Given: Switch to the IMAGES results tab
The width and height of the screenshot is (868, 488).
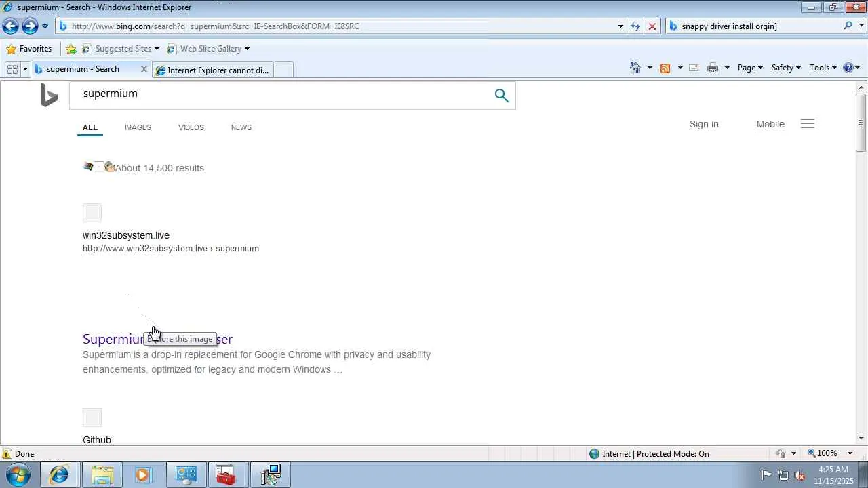Looking at the screenshot, I should (x=138, y=127).
